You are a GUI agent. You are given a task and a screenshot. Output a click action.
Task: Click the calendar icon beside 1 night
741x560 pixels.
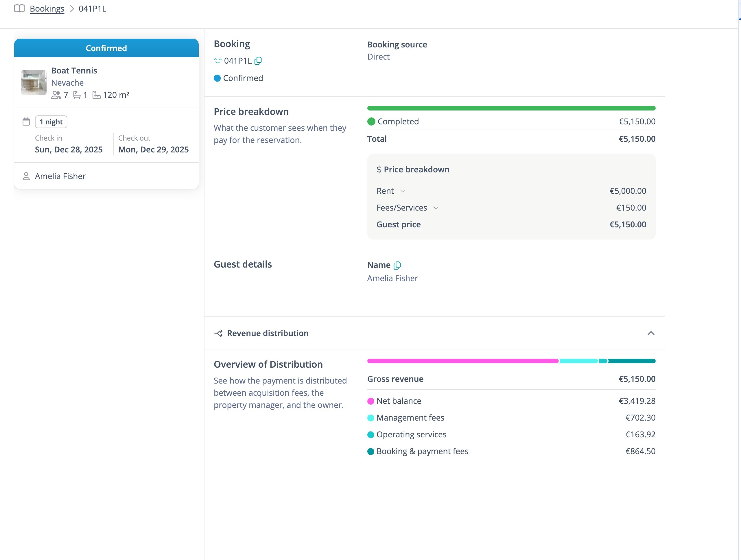click(26, 121)
